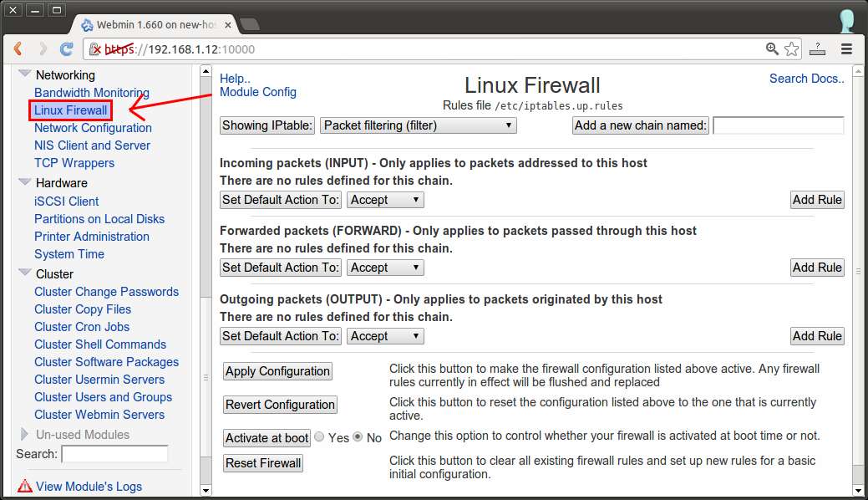Focus the new chain name input field
The height and width of the screenshot is (500, 868).
(x=779, y=125)
